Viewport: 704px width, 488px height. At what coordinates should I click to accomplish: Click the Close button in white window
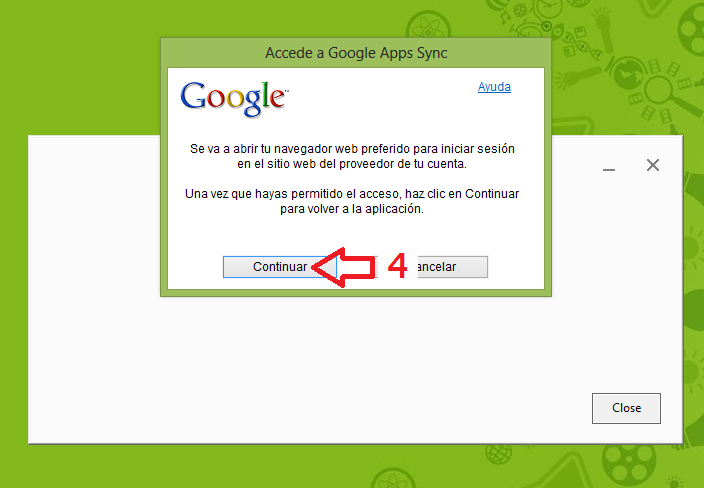click(x=626, y=408)
